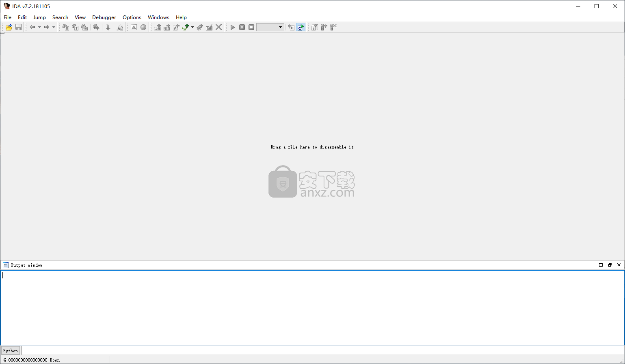The image size is (625, 364).
Task: Click the Open file folder icon
Action: tap(9, 27)
